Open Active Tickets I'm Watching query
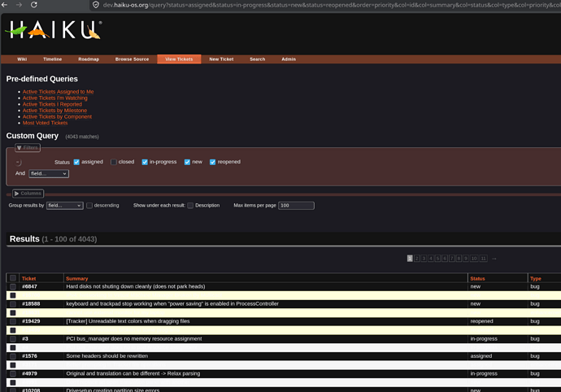Screen dimensions: 561x392 click(54, 98)
